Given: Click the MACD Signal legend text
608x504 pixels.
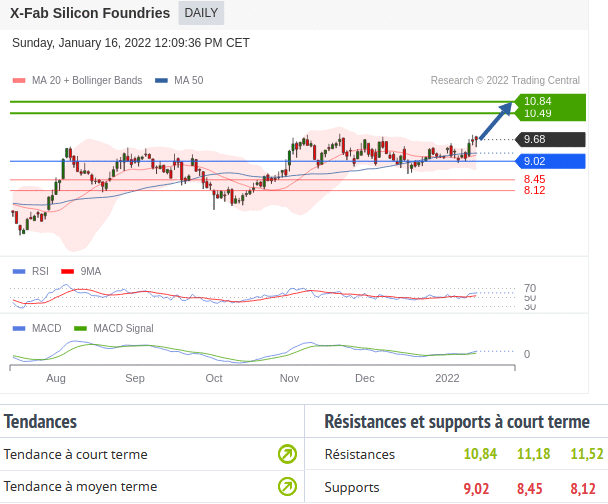Looking at the screenshot, I should [x=123, y=328].
